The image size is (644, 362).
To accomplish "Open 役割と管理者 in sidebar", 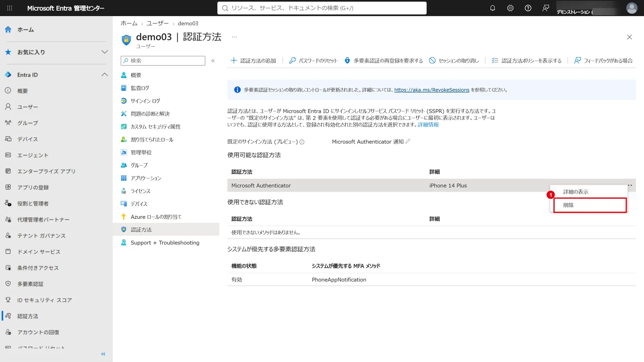I will [x=33, y=204].
